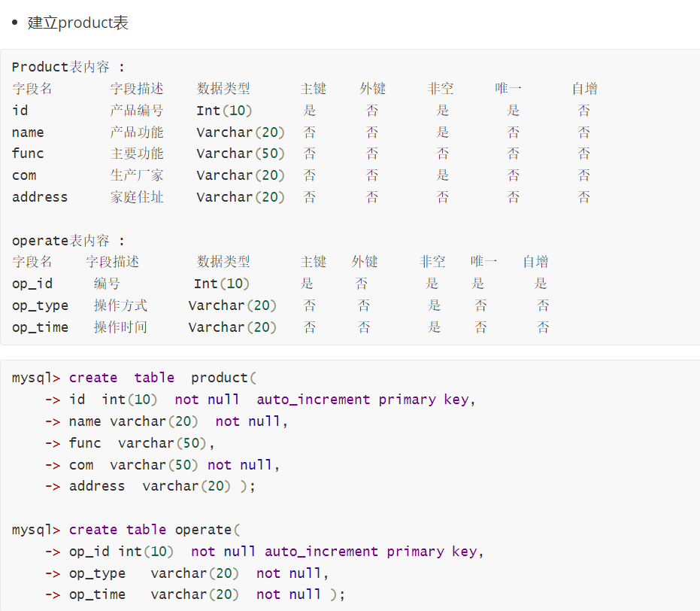Click the 'address' field name in Product table

point(40,197)
